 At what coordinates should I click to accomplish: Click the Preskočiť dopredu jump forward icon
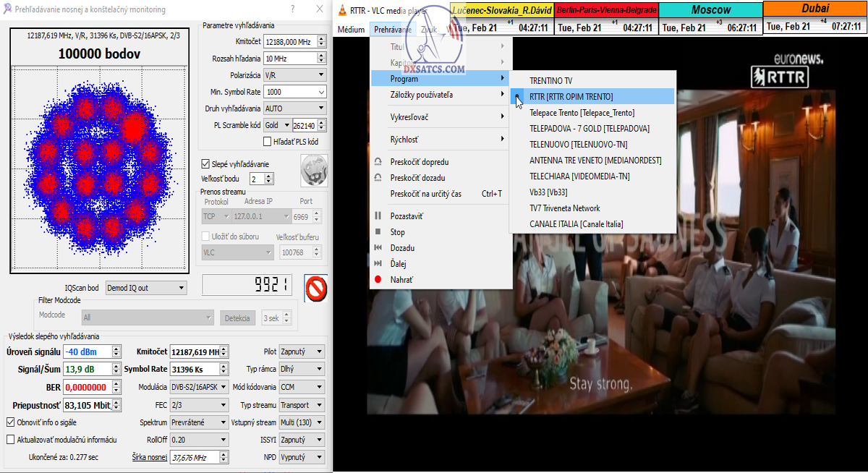(378, 162)
